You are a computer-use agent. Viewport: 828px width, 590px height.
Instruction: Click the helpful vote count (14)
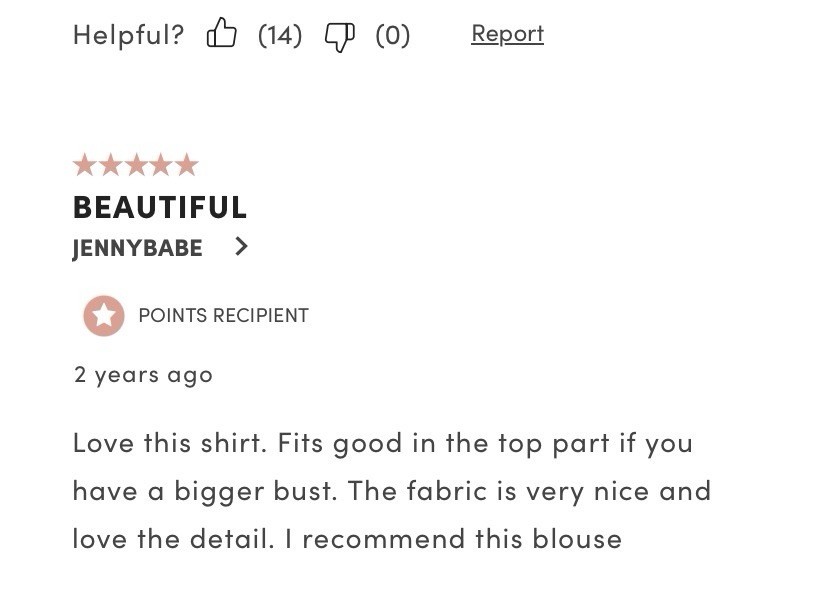280,35
